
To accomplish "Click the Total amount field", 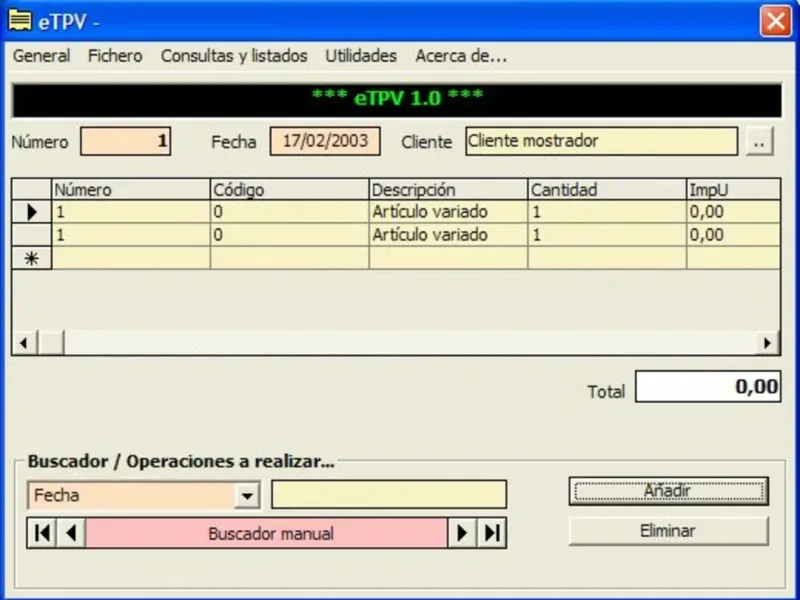I will (708, 387).
